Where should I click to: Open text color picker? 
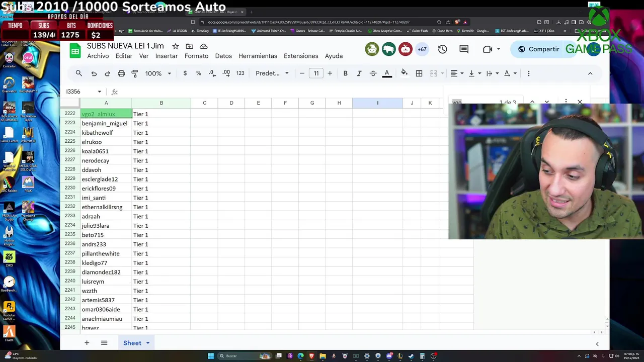click(x=387, y=73)
